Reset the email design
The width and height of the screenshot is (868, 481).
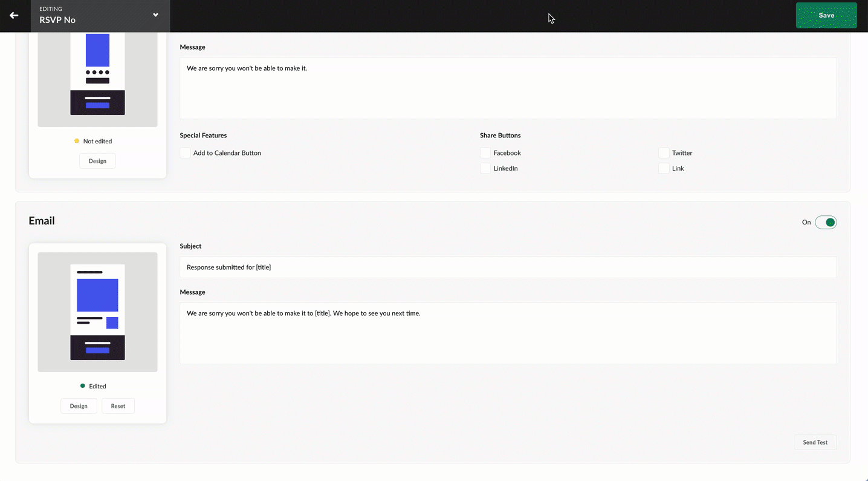tap(118, 406)
